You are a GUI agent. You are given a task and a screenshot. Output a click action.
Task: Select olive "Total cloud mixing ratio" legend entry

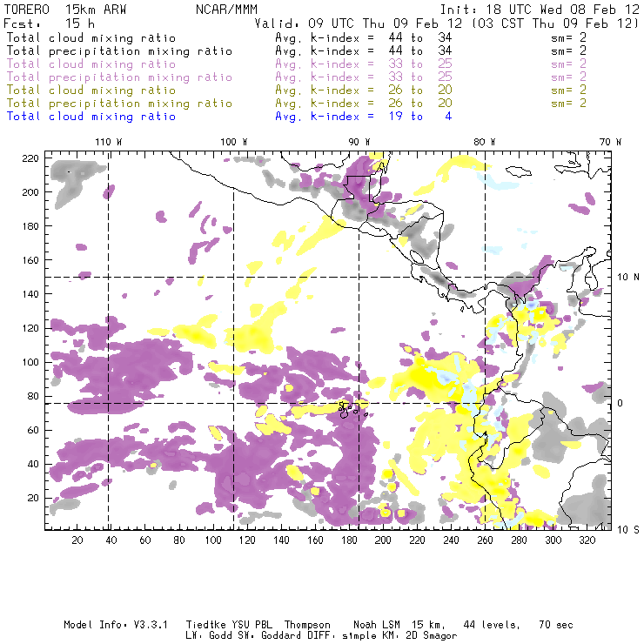91,90
